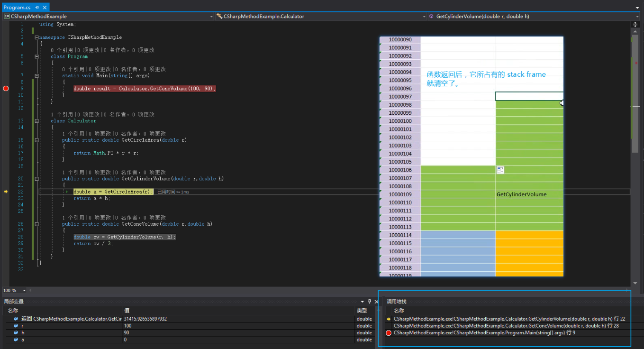Viewport: 644px width, 349px height.
Task: Click the variable icon beside r
Action: (x=16, y=326)
